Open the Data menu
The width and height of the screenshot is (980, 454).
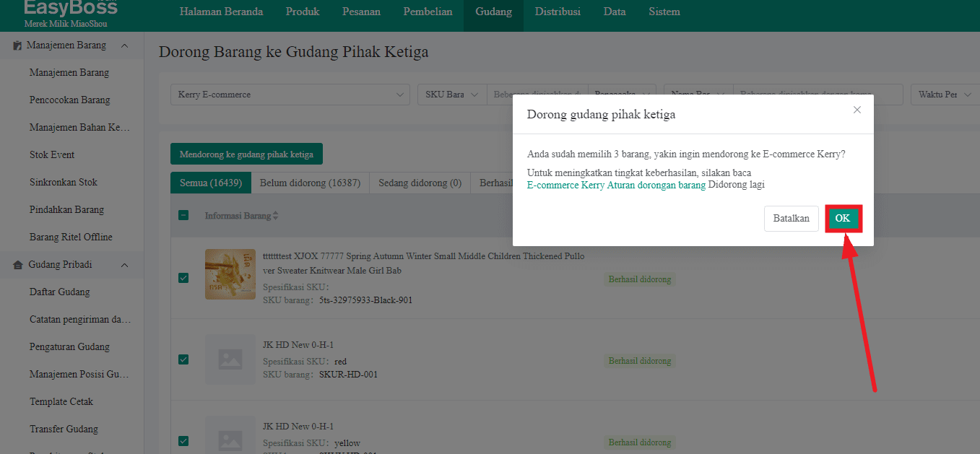[x=615, y=12]
